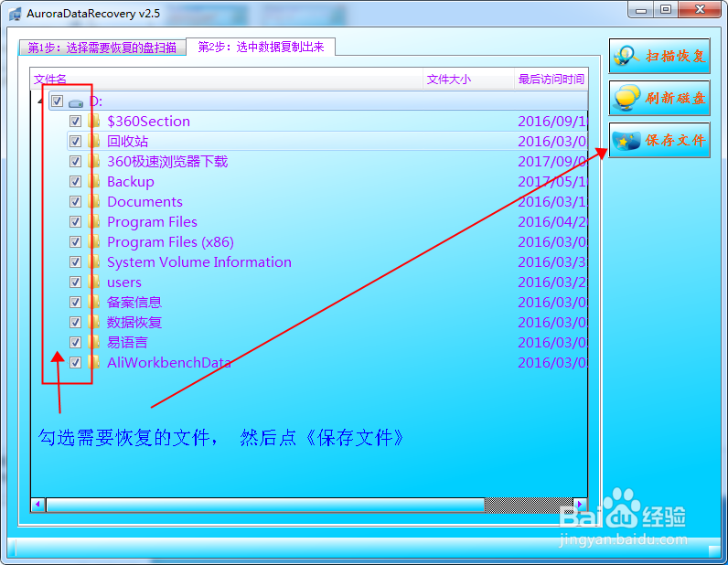Click the AuroraDataRecovery title bar app icon
The image size is (728, 565).
click(16, 14)
